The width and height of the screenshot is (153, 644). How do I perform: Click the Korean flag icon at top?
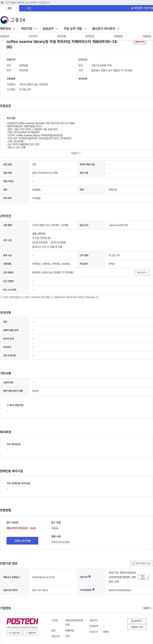(x=2, y=3)
